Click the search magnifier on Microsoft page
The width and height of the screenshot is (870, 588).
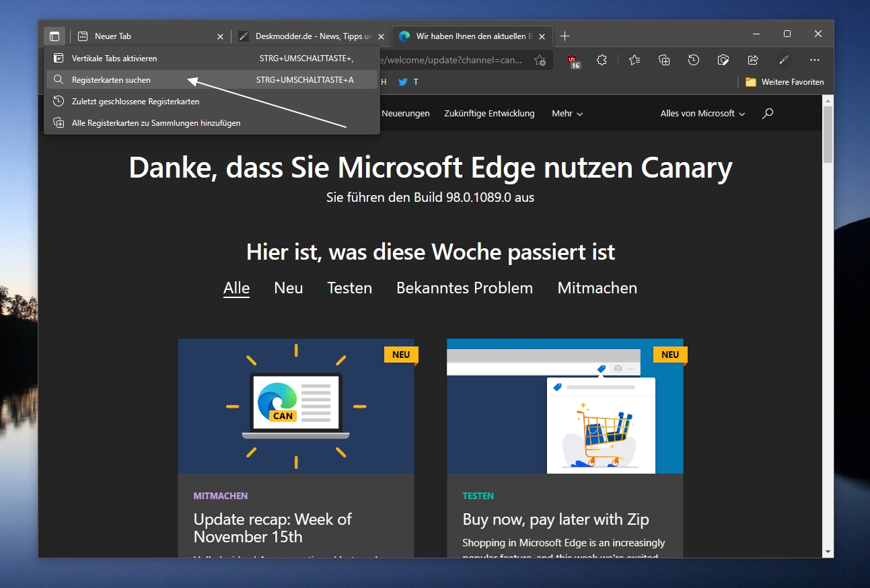coord(768,113)
